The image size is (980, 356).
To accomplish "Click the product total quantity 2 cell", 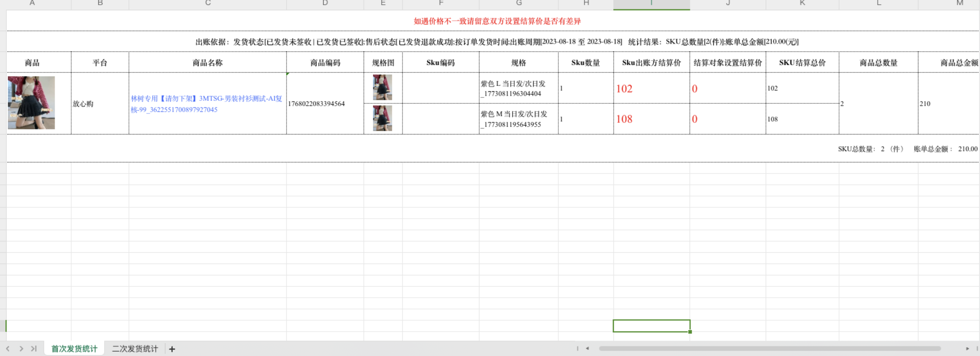I will pyautogui.click(x=878, y=103).
